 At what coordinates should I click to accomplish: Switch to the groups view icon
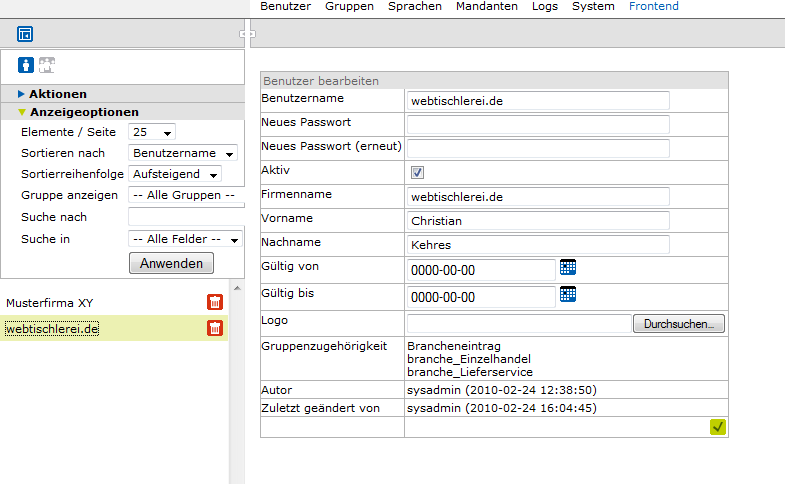[47, 65]
